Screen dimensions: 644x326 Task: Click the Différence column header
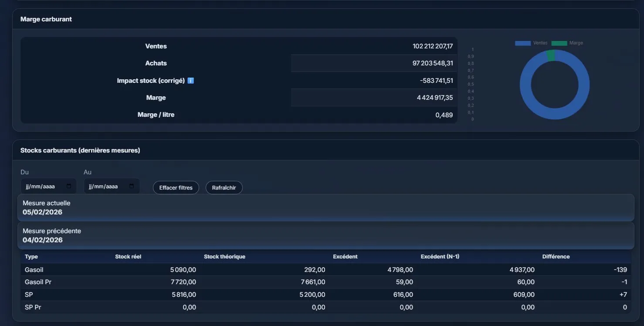tap(556, 257)
